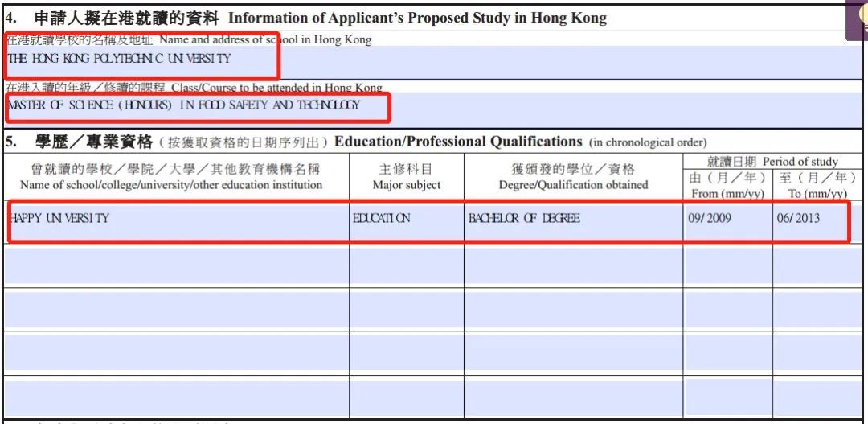The height and width of the screenshot is (424, 868).
Task: Select the EDUCATION major subject field
Action: (407, 222)
